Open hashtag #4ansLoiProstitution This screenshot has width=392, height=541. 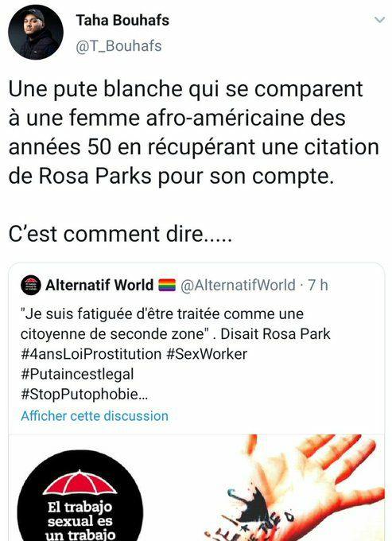(x=91, y=354)
